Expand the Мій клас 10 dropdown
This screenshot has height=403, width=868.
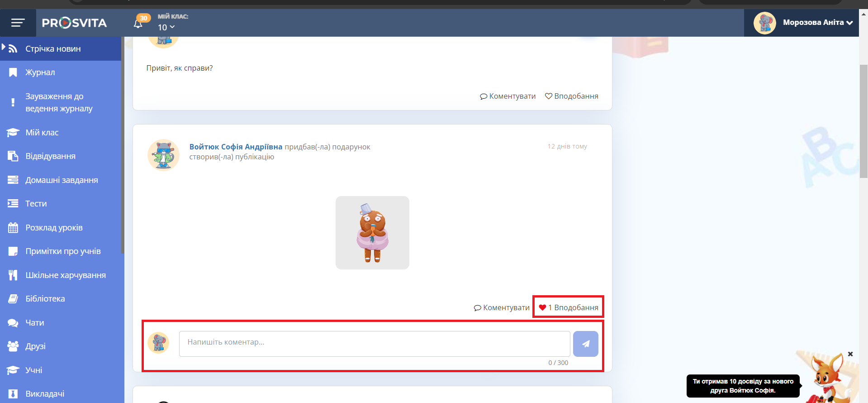point(166,28)
